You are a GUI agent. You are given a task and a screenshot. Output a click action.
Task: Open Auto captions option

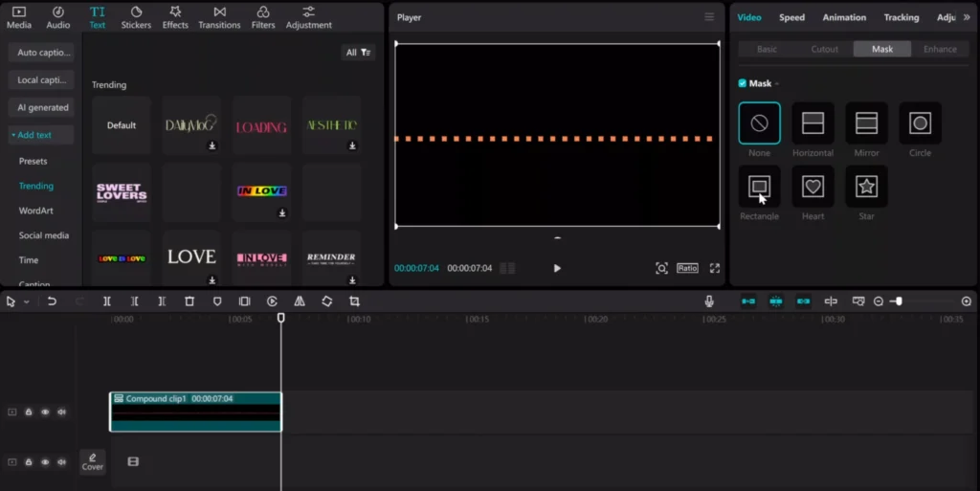[41, 53]
